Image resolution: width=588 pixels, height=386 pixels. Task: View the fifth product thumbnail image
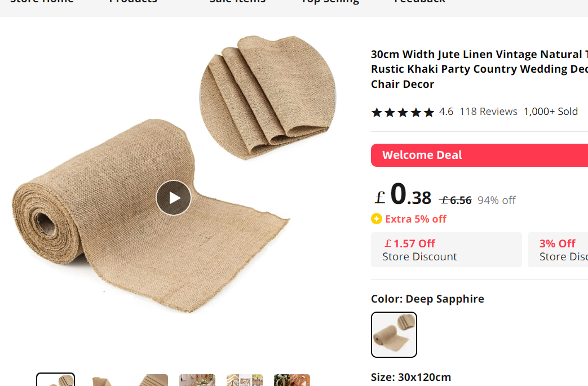pyautogui.click(x=245, y=380)
